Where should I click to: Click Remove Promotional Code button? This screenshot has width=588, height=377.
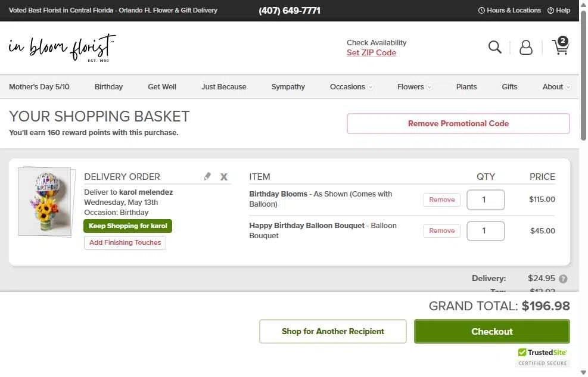(x=458, y=124)
